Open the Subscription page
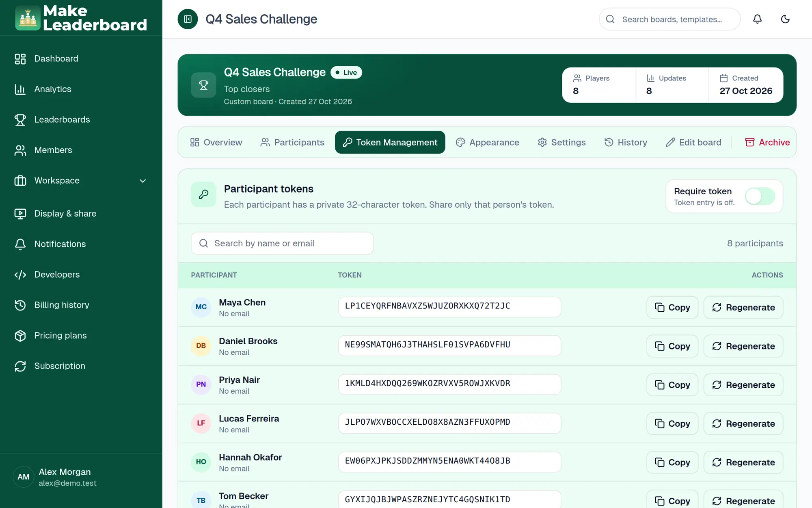 point(81,366)
